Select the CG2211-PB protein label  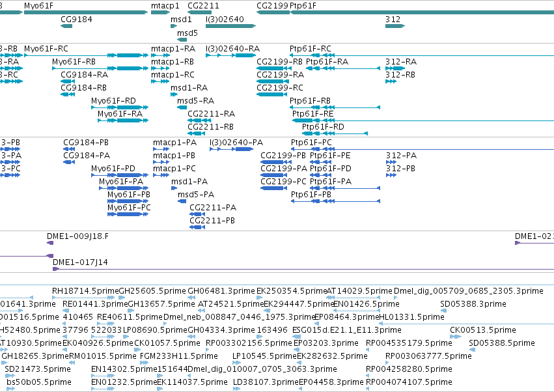tap(212, 221)
